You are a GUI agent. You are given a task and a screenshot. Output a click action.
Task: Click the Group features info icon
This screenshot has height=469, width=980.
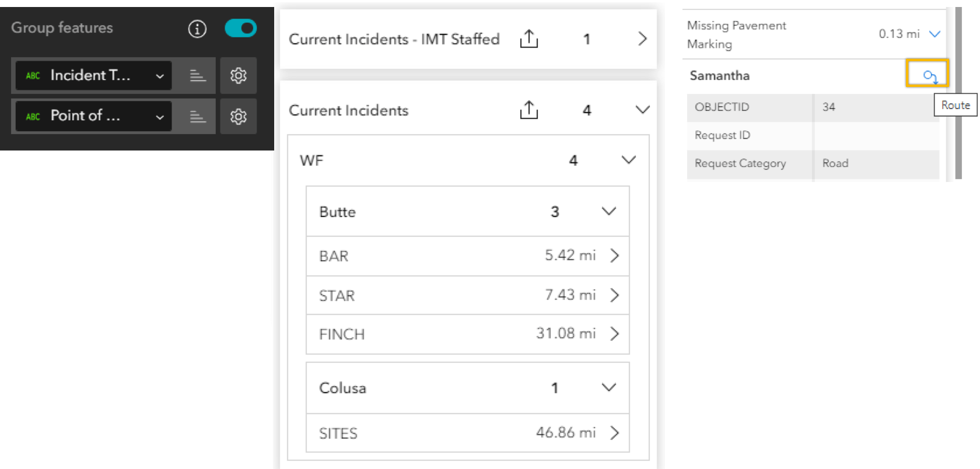pos(197,29)
